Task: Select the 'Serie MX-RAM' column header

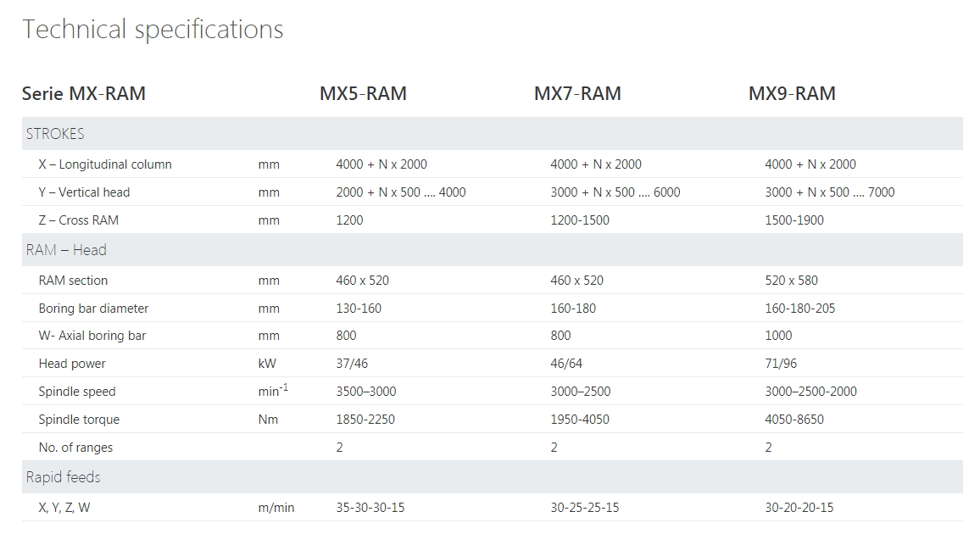Action: click(x=84, y=94)
